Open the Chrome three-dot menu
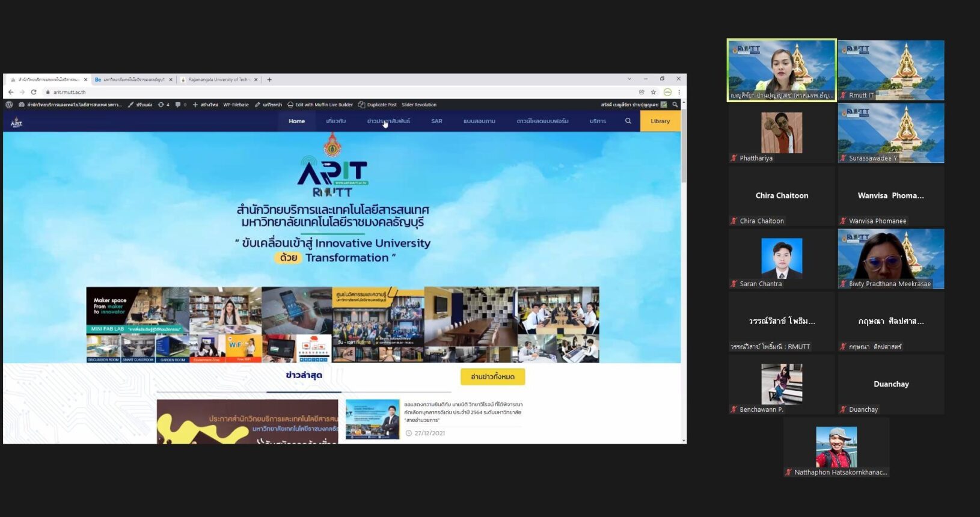The height and width of the screenshot is (517, 980). point(679,92)
